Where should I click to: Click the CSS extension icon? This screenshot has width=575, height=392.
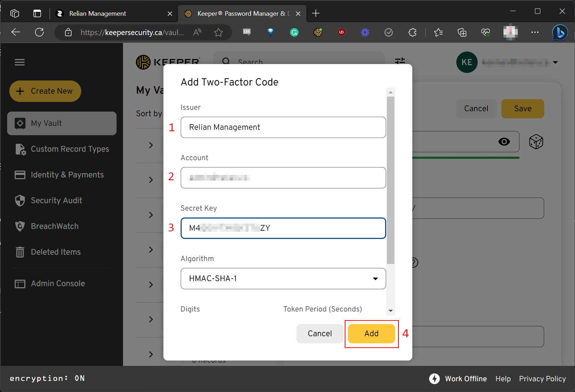pos(247,32)
